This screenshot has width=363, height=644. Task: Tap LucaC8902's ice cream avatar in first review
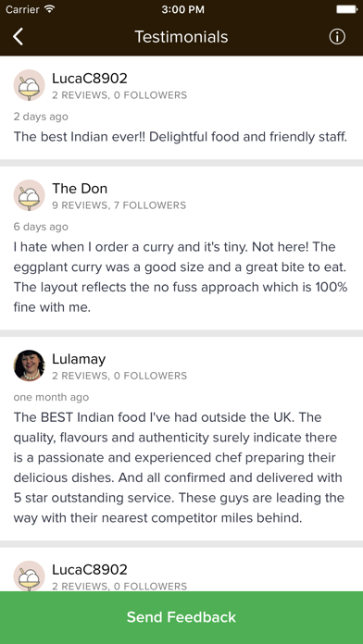(x=30, y=85)
